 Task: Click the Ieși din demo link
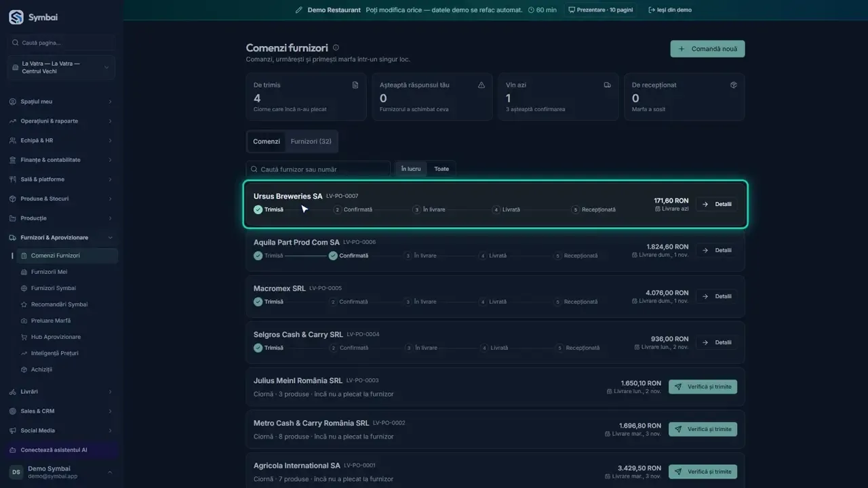click(x=670, y=10)
